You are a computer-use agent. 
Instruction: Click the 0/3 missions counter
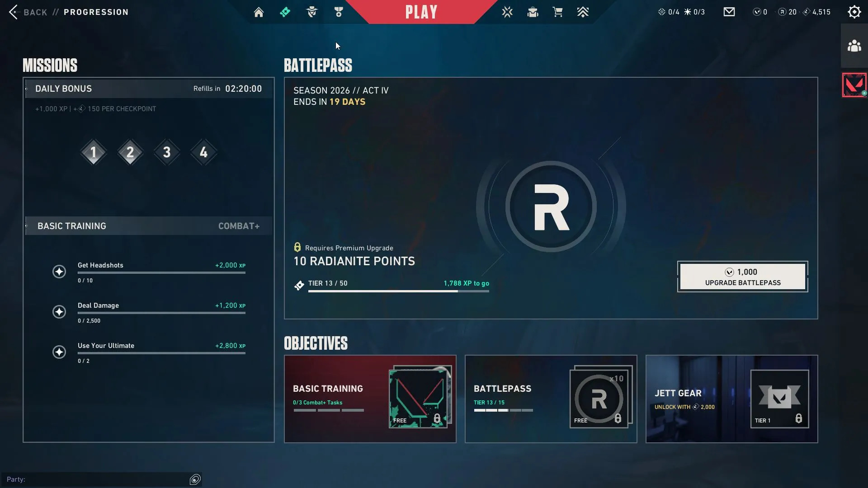[x=694, y=12]
